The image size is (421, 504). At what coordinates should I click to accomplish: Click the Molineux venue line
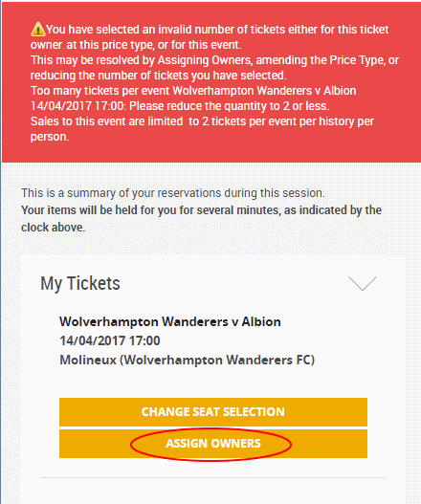(188, 360)
